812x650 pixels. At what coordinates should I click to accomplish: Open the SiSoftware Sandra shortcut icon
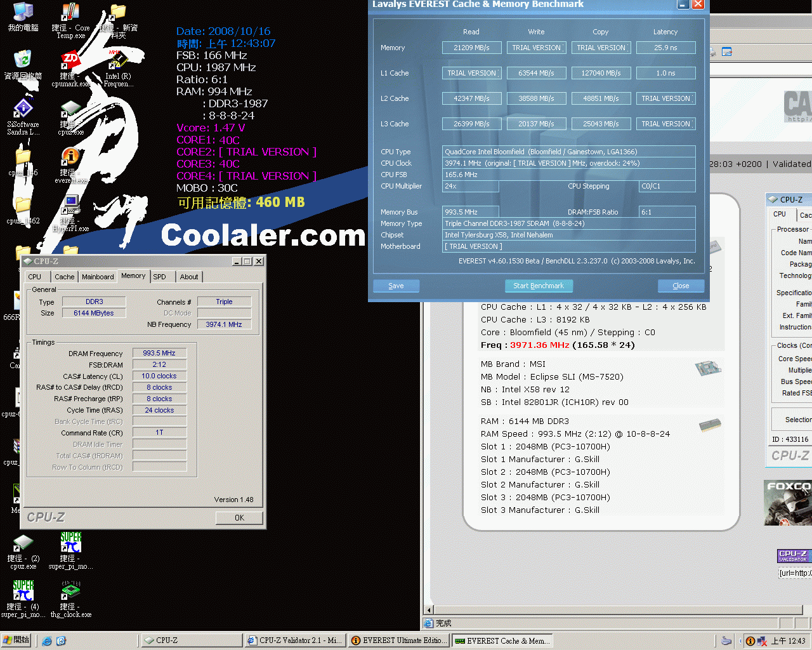pos(23,117)
